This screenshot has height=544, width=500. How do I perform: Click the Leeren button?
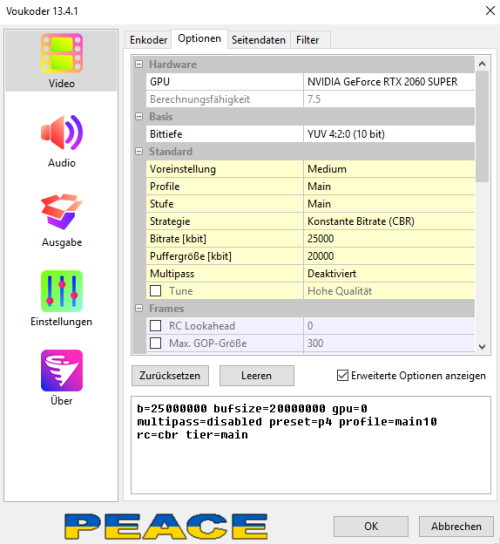tap(256, 375)
